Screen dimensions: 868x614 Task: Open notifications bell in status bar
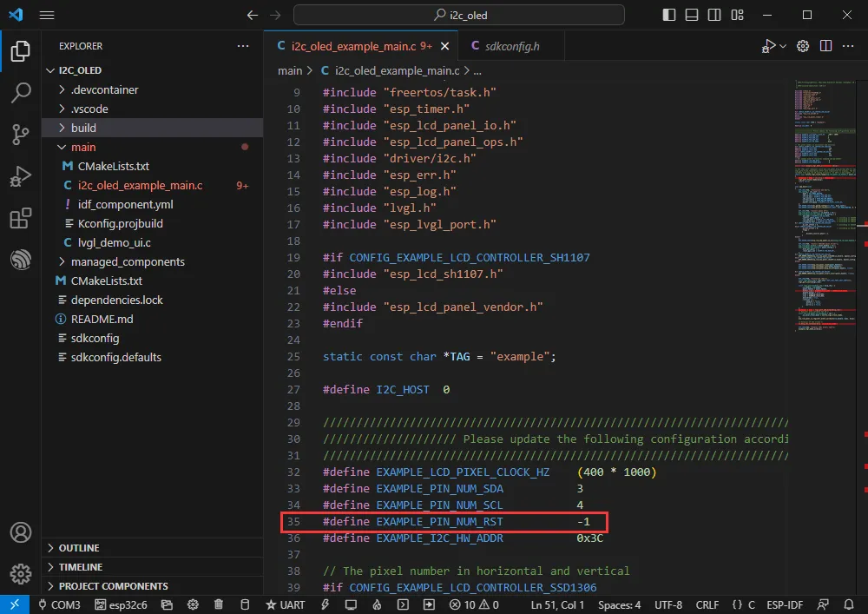pyautogui.click(x=850, y=604)
